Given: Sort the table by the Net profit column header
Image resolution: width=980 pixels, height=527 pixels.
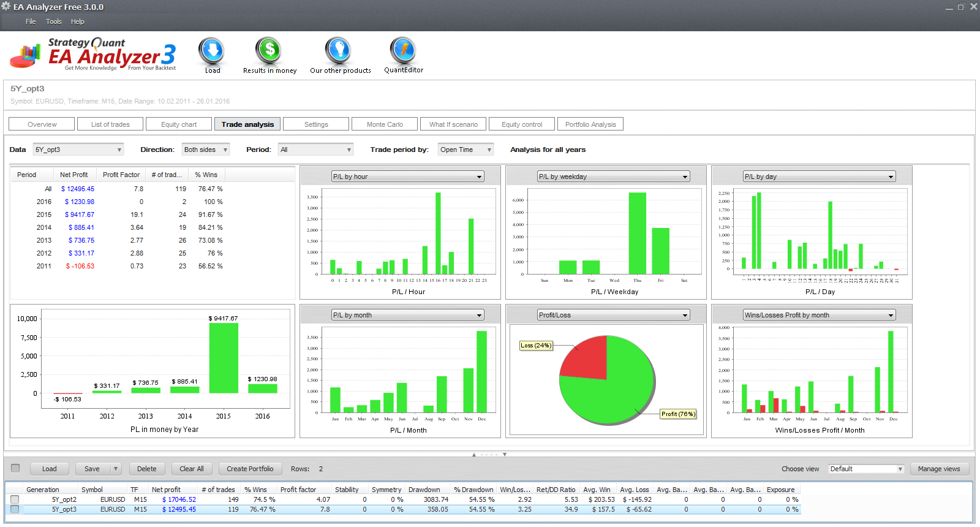Looking at the screenshot, I should coord(166,490).
